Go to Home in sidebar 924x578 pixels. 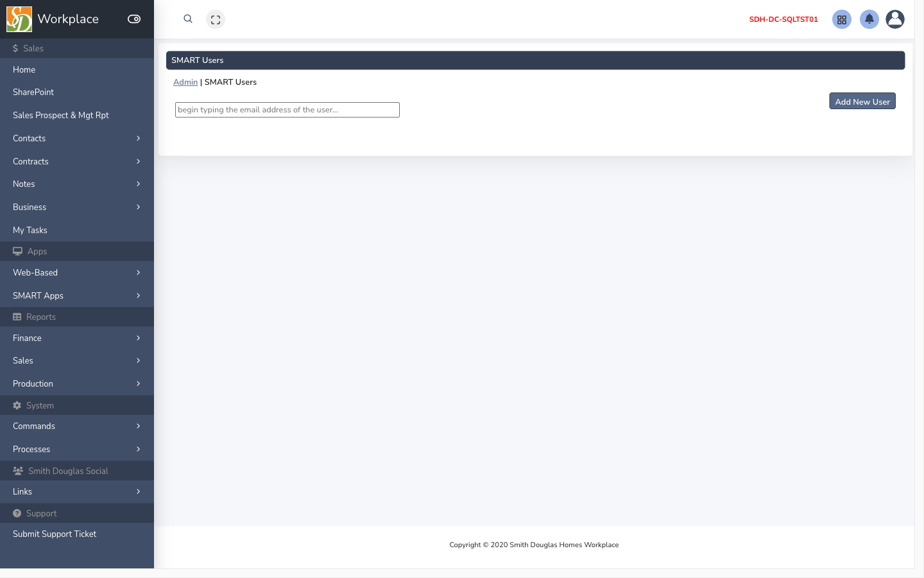coord(77,69)
